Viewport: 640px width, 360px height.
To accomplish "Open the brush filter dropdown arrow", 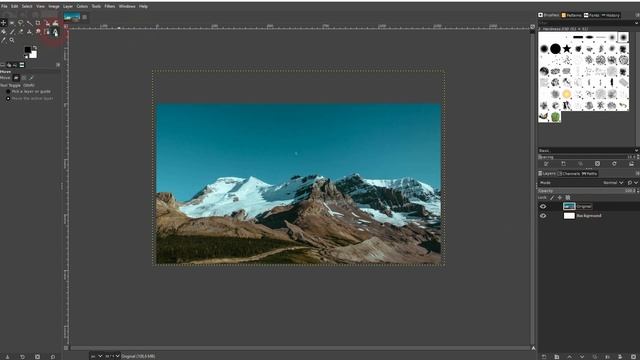I will (637, 23).
